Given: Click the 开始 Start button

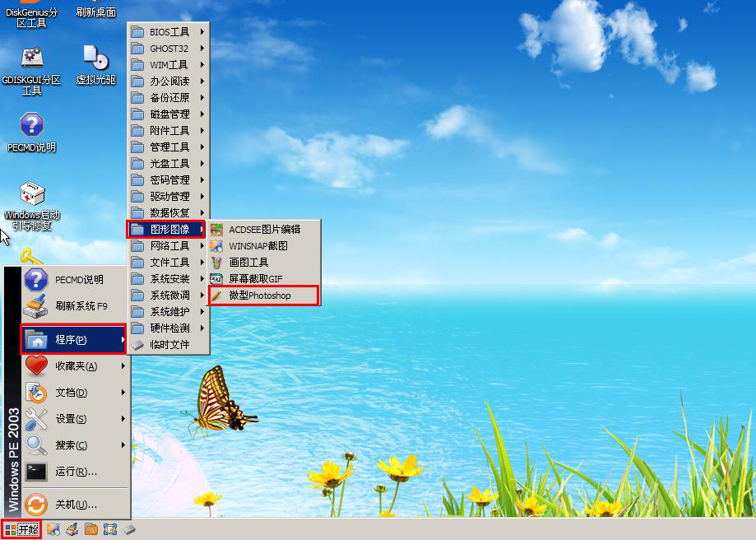Looking at the screenshot, I should click(x=21, y=529).
